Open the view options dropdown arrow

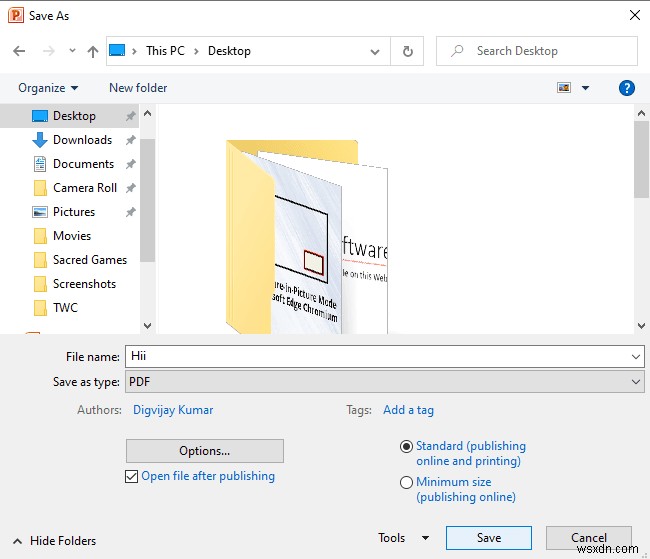(x=585, y=88)
